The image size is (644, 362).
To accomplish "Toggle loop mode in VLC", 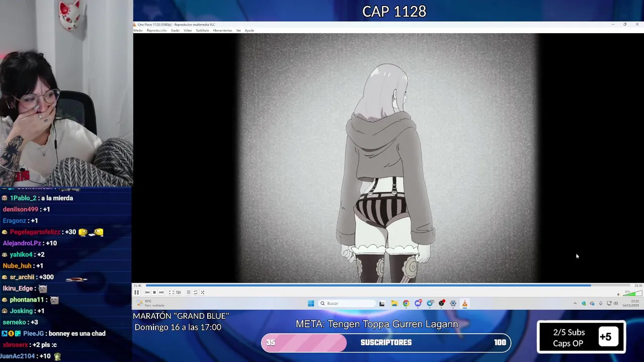I will [x=196, y=292].
